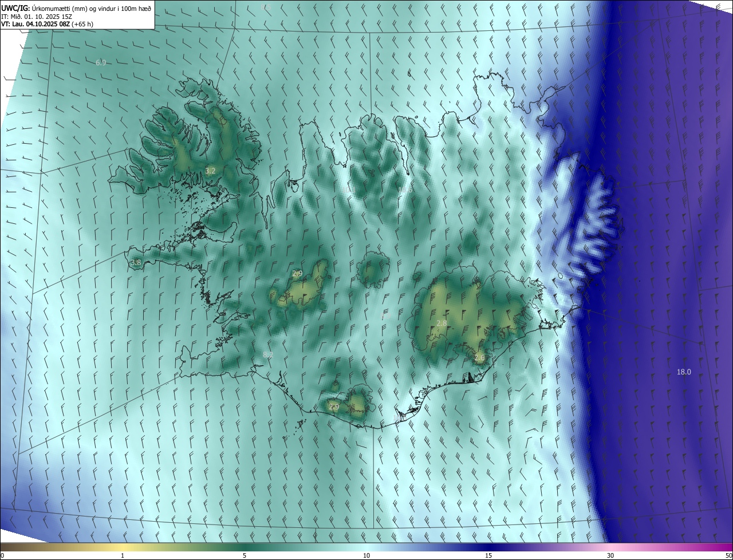Click the 15 tick on the color scale
The width and height of the screenshot is (733, 560).
coord(488,555)
